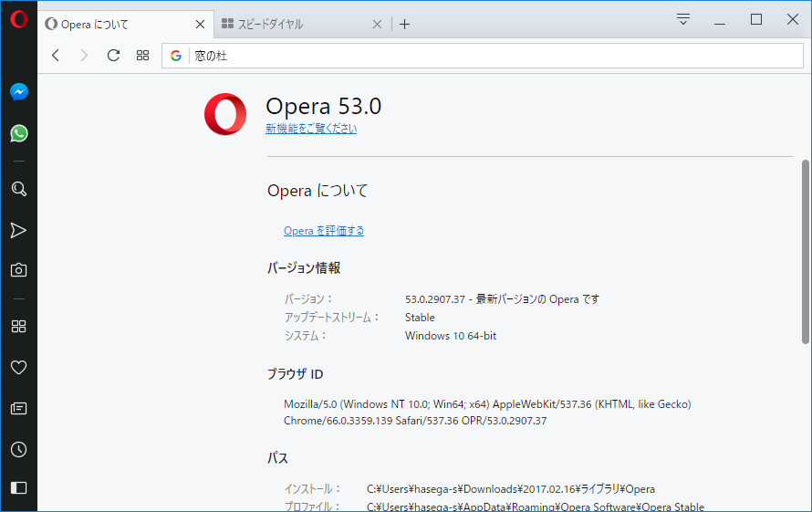Reload the current page

tap(113, 56)
